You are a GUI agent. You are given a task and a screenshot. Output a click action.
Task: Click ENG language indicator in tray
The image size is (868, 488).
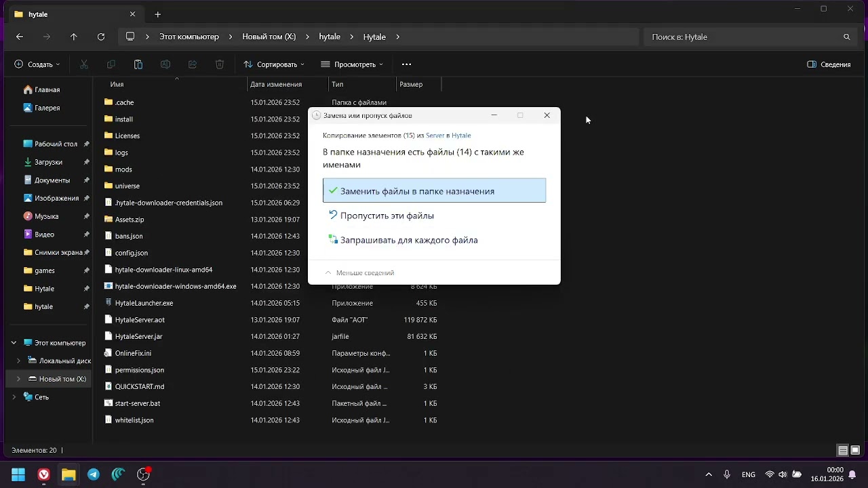click(x=749, y=474)
